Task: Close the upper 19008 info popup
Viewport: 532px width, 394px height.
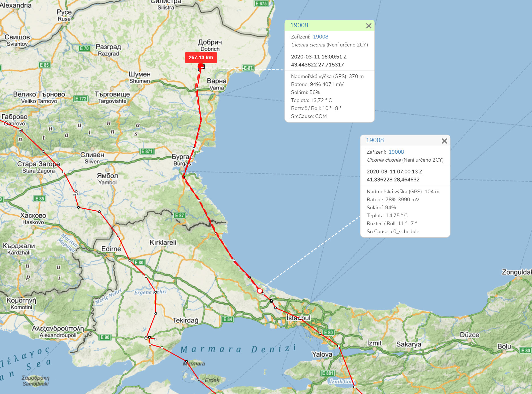Action: point(369,26)
